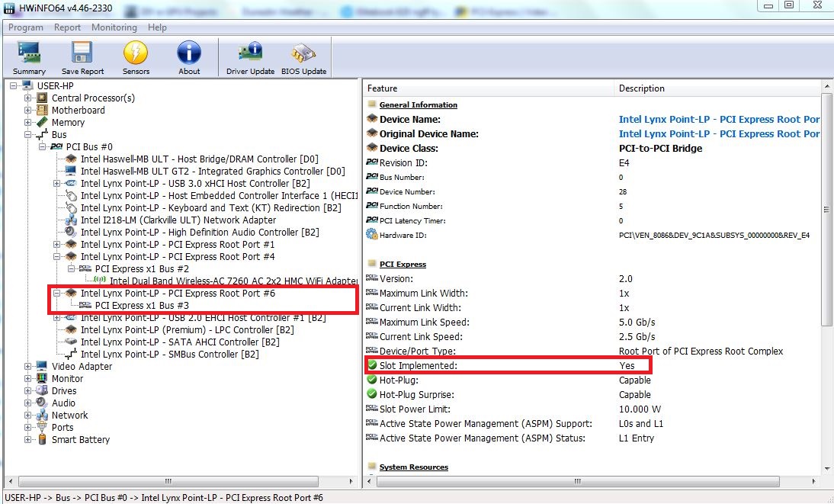Select the LPC Controller [B2] entry
This screenshot has width=834, height=504.
coord(188,329)
